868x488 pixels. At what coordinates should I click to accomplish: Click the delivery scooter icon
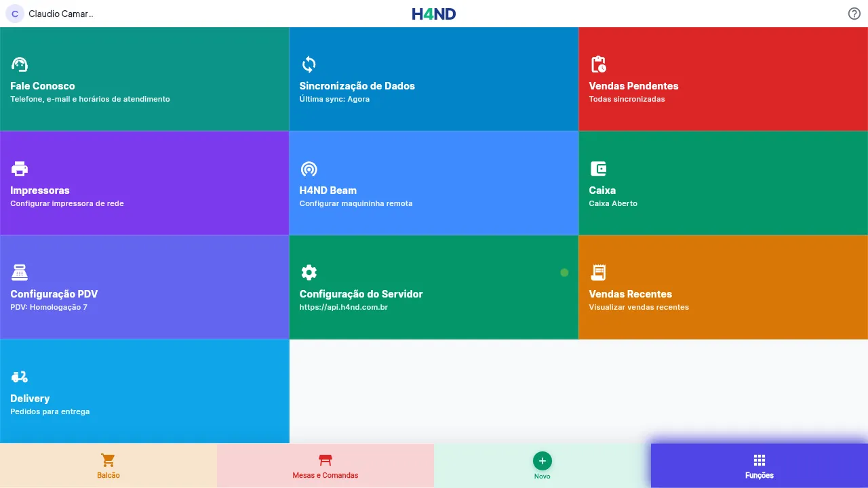20,377
